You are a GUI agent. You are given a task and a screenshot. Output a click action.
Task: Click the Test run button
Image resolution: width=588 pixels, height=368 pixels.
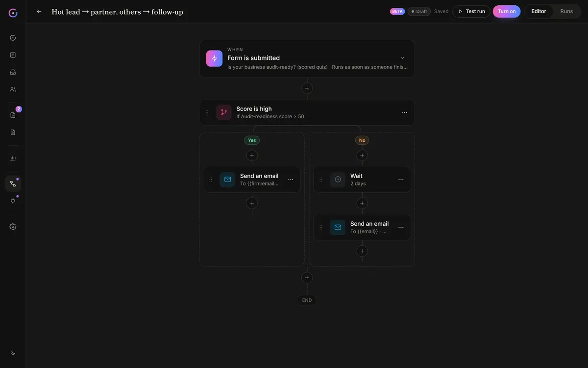[x=471, y=11]
